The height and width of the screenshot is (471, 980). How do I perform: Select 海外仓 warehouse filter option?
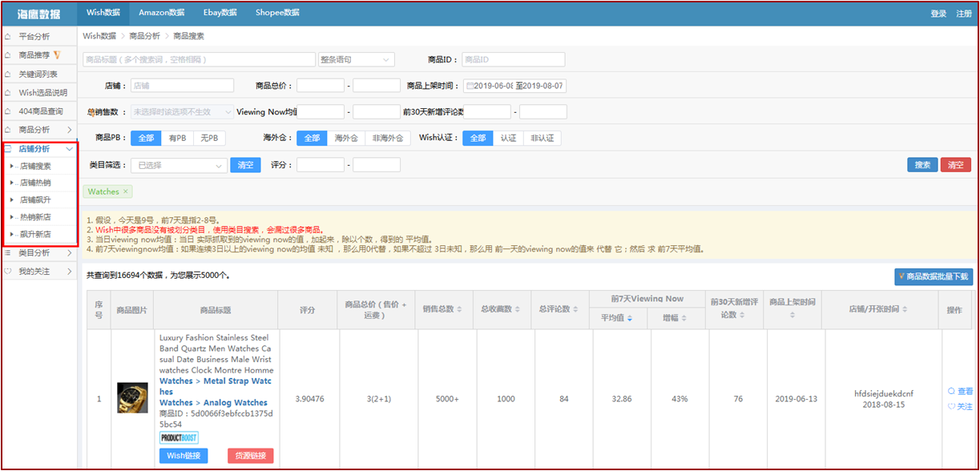pos(345,139)
